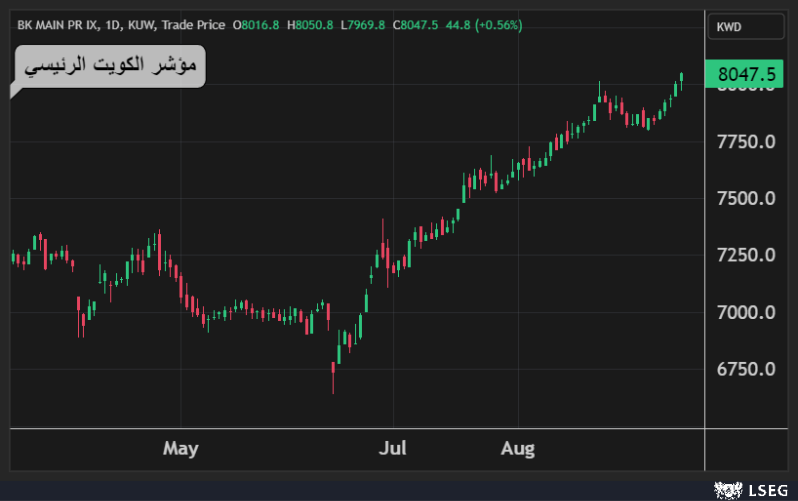
Task: Click the high value H8050.8 in header
Action: point(310,25)
